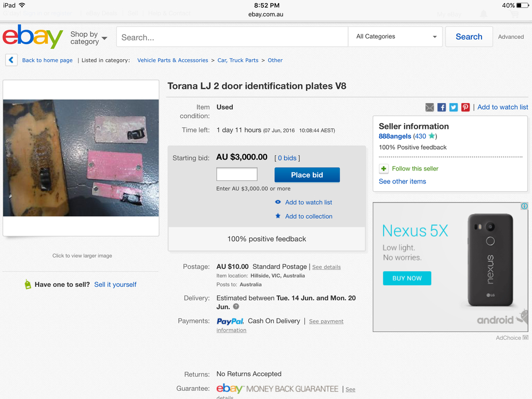
Task: Click the Place bid button
Action: pos(307,175)
